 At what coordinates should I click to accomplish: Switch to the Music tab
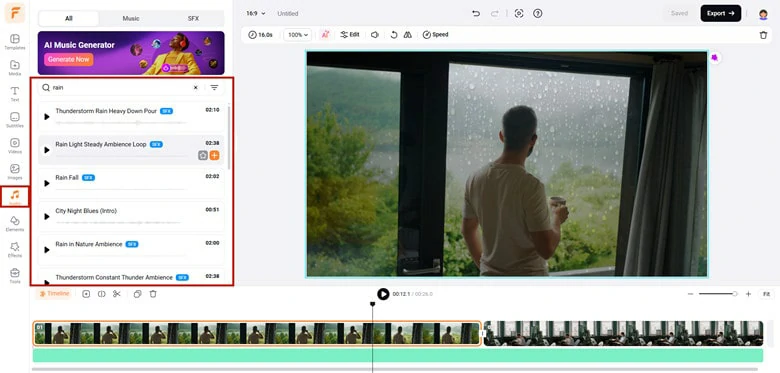[x=131, y=18]
